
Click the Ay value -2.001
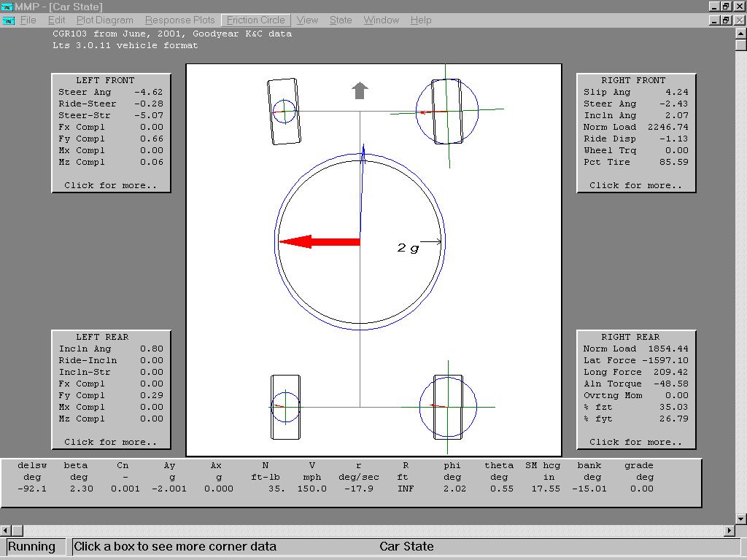click(x=169, y=489)
